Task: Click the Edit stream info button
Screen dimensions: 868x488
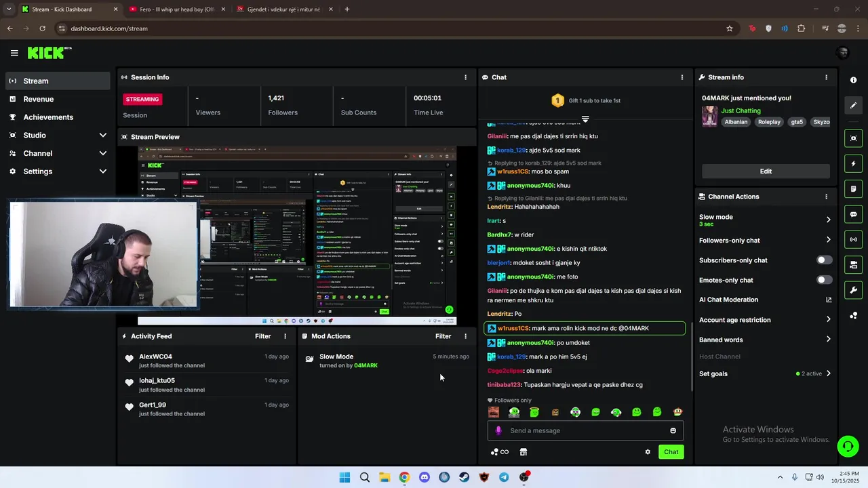Action: pos(766,171)
